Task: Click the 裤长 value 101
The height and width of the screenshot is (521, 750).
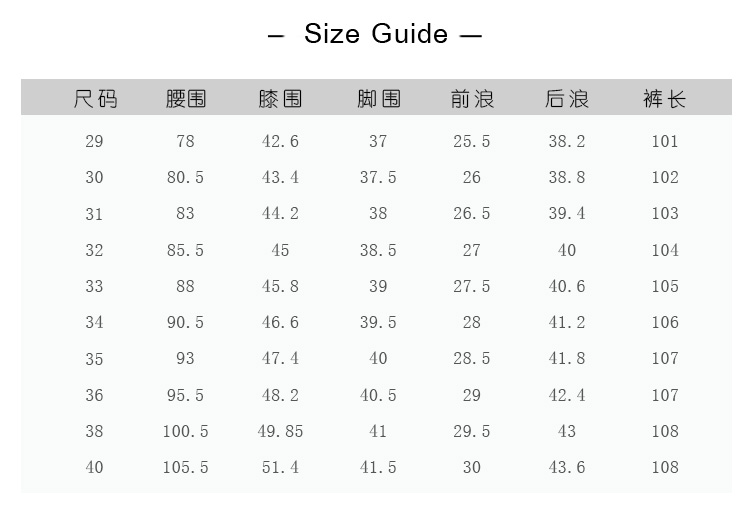Action: (x=665, y=141)
